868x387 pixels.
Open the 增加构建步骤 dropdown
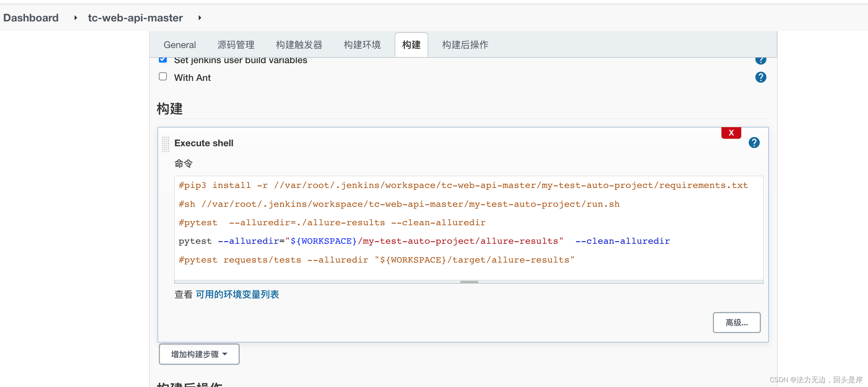199,354
